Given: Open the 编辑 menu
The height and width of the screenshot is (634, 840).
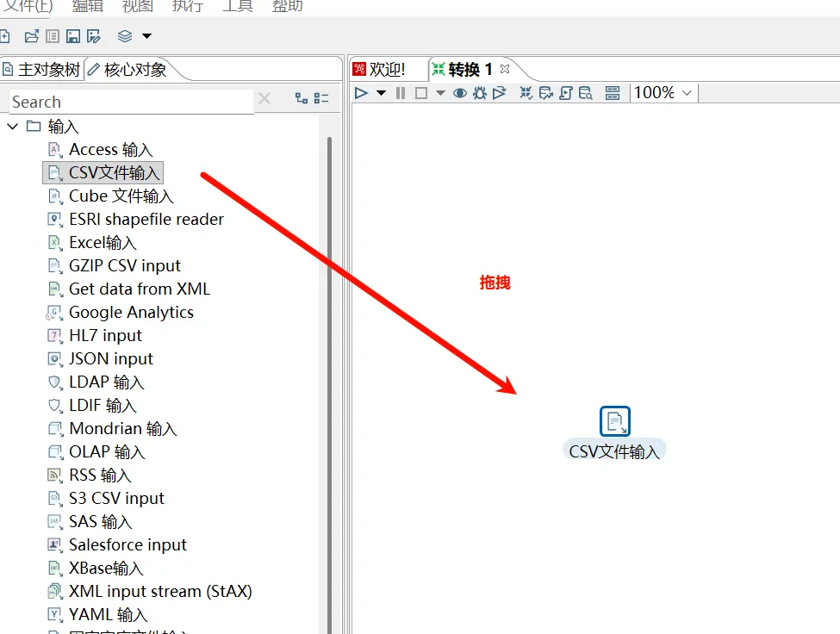Looking at the screenshot, I should [87, 5].
